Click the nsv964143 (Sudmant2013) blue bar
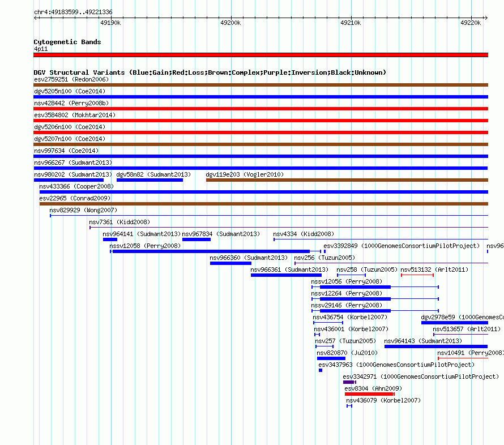The width and height of the screenshot is (504, 445). point(436,346)
